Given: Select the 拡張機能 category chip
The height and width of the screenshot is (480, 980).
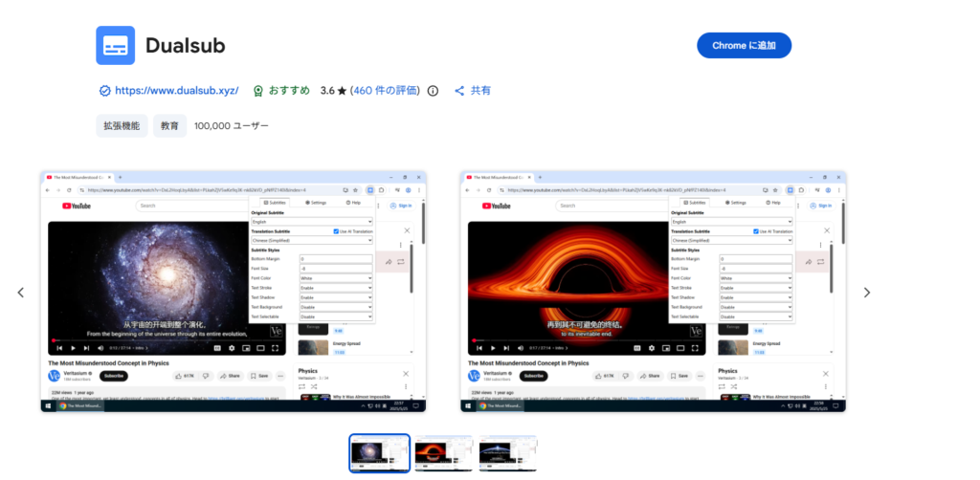Looking at the screenshot, I should [122, 125].
